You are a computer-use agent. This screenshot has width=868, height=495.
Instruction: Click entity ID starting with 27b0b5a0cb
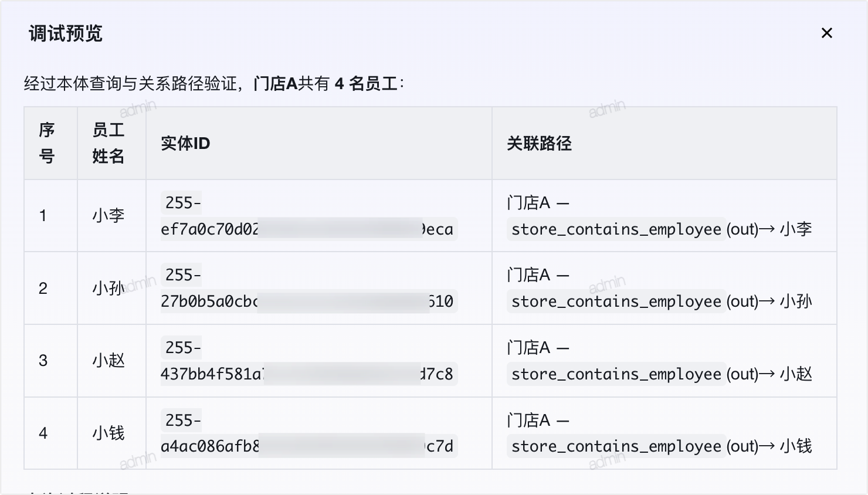(308, 288)
